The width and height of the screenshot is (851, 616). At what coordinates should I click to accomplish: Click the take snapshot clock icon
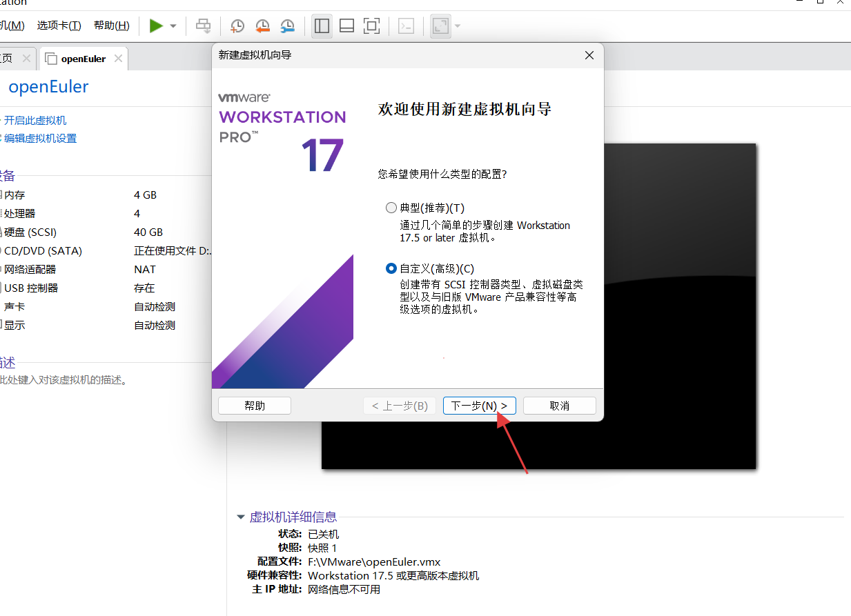(237, 26)
